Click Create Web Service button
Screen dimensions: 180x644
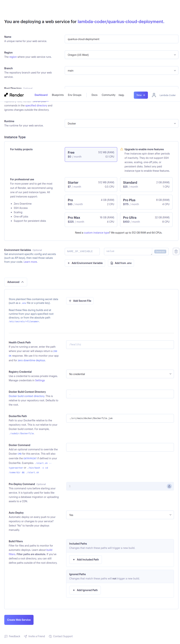(19, 620)
